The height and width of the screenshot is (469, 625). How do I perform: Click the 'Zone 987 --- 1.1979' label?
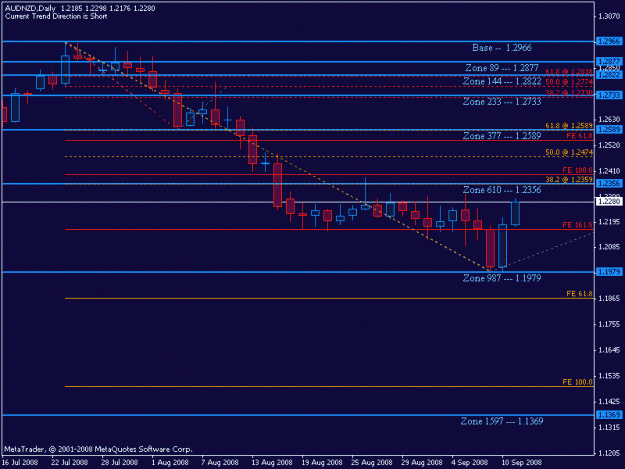pos(502,278)
